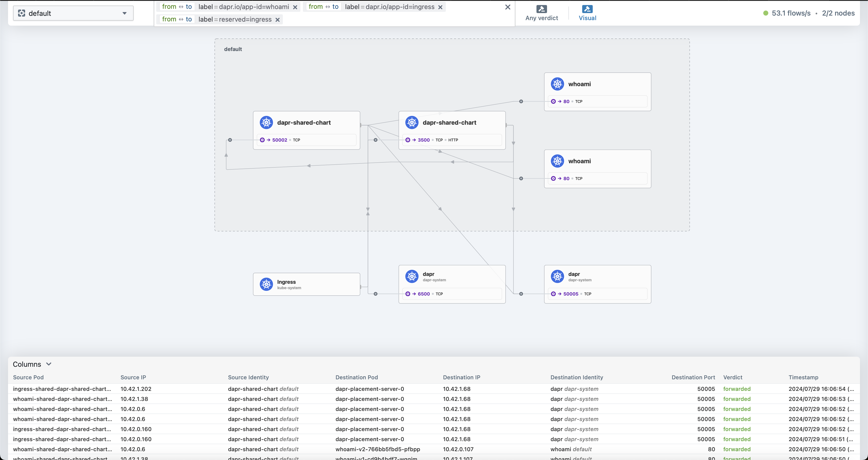Image resolution: width=868 pixels, height=460 pixels.
Task: Click the dapr service icon with port 6500
Action: click(412, 276)
